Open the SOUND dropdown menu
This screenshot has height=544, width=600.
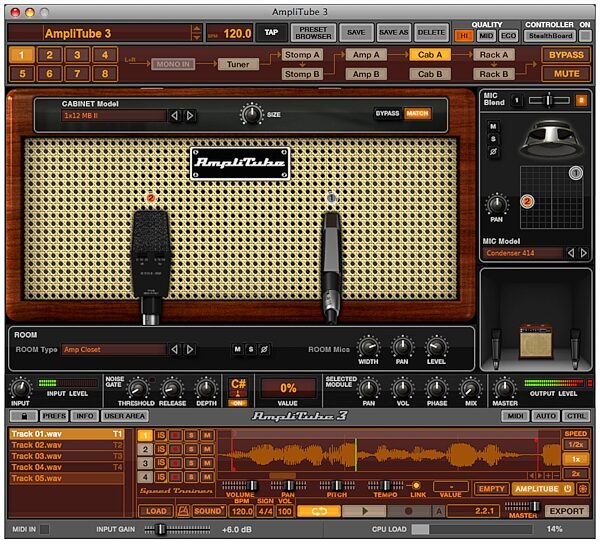tap(208, 511)
